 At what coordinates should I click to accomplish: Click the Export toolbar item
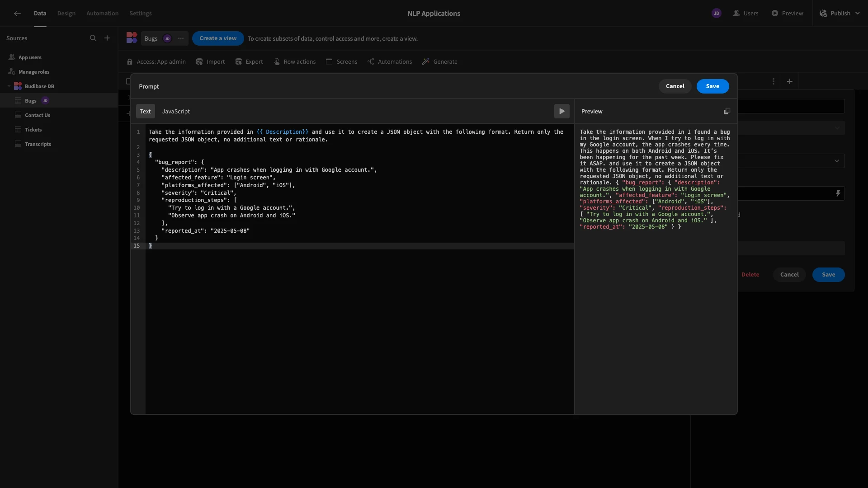click(249, 62)
